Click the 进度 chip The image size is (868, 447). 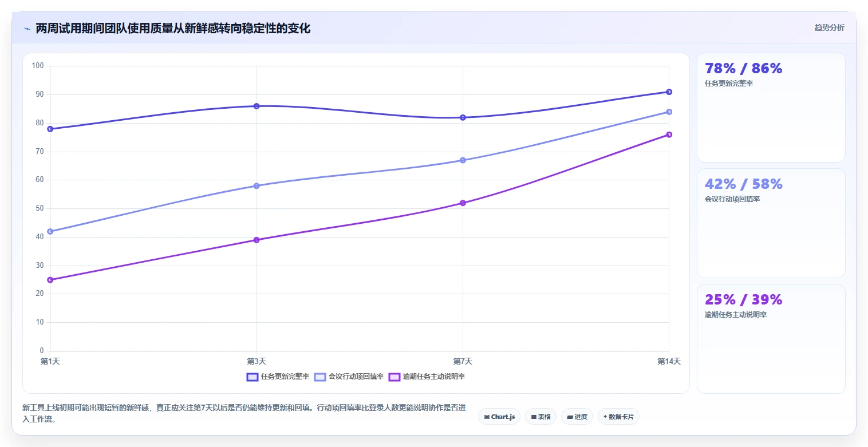(577, 417)
